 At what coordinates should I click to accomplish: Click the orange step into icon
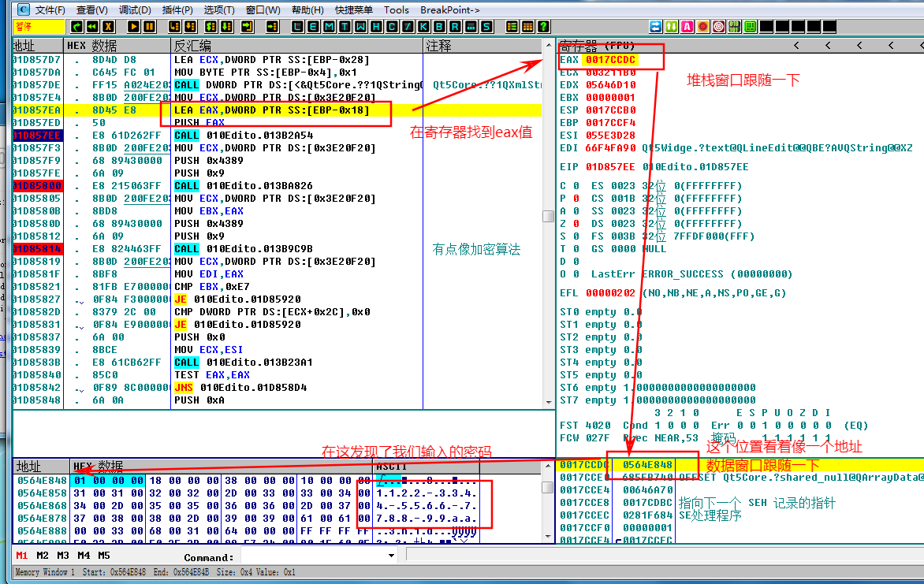(174, 27)
